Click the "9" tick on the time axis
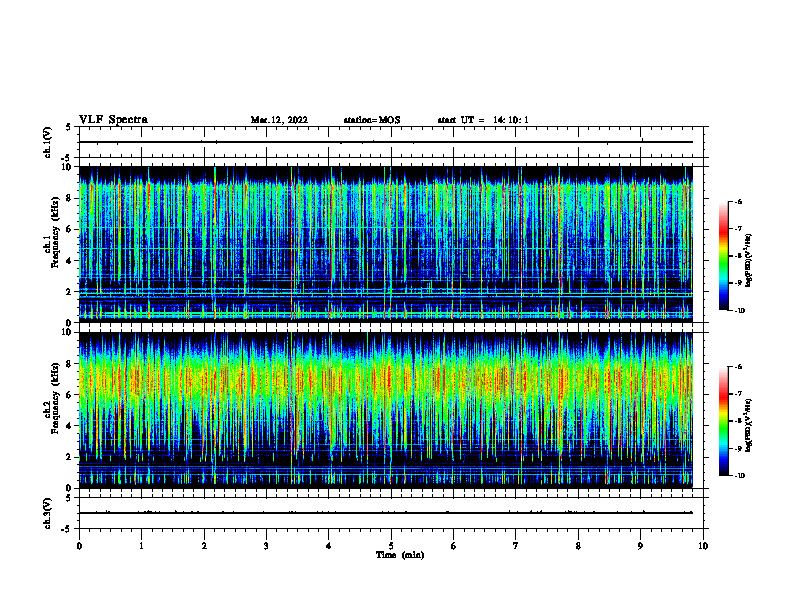 pos(640,546)
